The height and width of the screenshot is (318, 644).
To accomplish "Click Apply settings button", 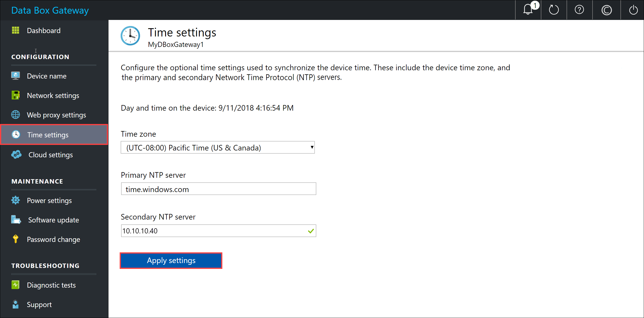I will coord(170,260).
